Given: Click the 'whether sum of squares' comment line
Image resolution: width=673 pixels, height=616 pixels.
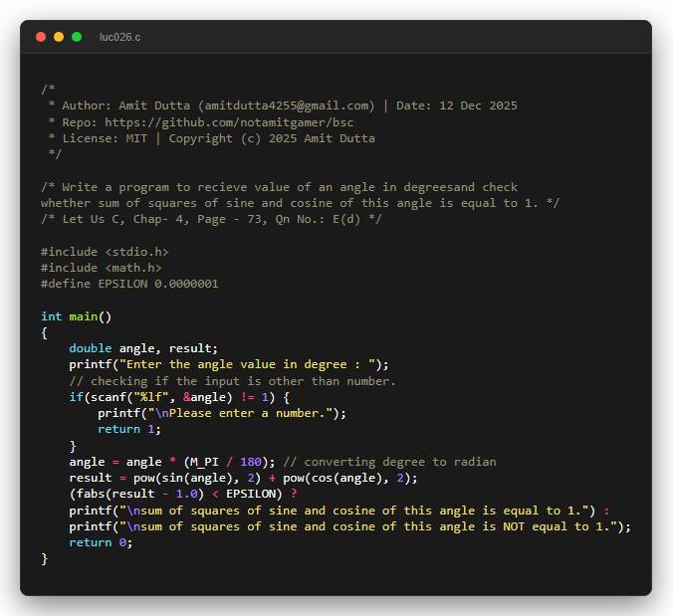Looking at the screenshot, I should tap(300, 203).
